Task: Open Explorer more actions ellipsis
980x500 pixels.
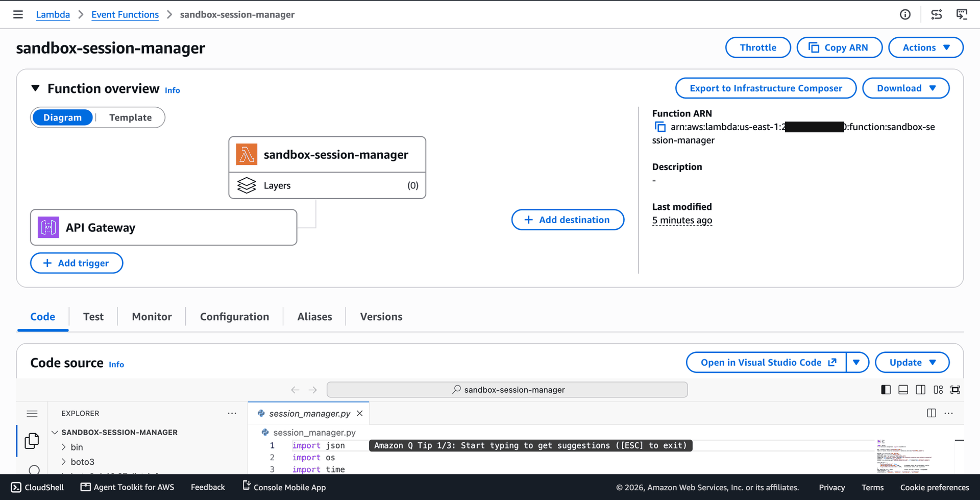Action: click(232, 413)
